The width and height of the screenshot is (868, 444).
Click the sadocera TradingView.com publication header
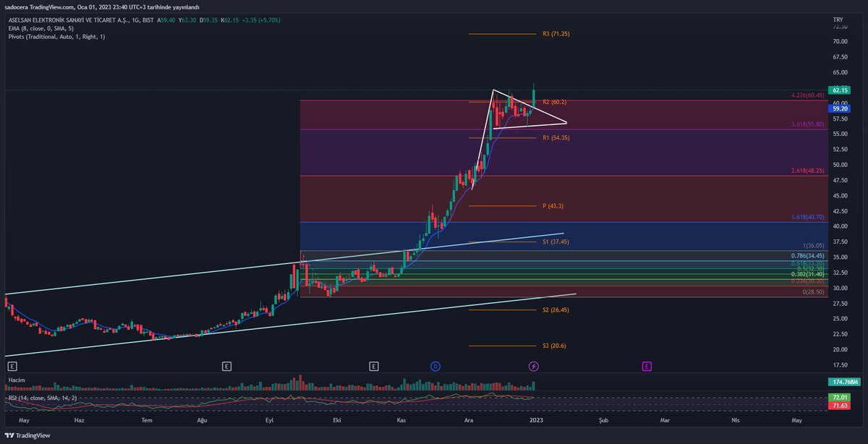(x=101, y=7)
